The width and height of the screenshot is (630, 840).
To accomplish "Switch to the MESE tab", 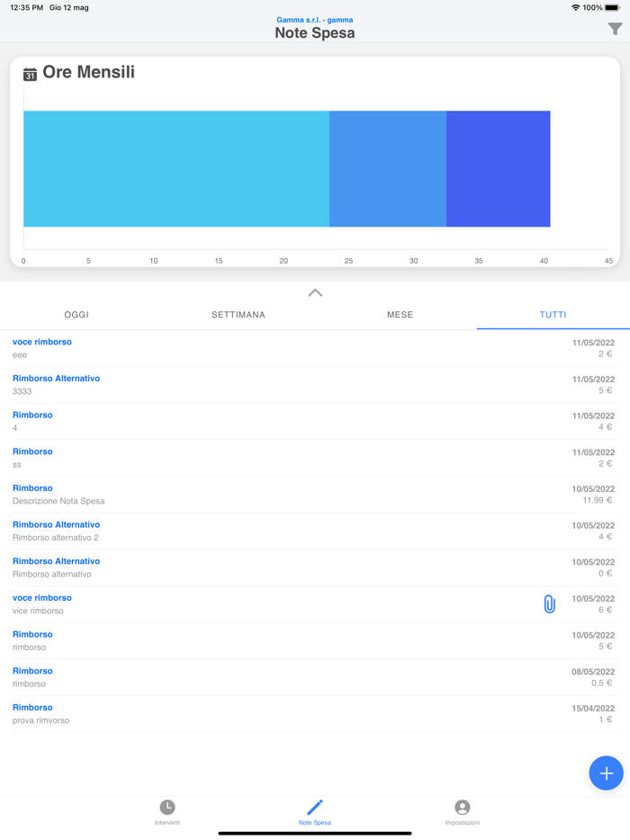I will (400, 315).
